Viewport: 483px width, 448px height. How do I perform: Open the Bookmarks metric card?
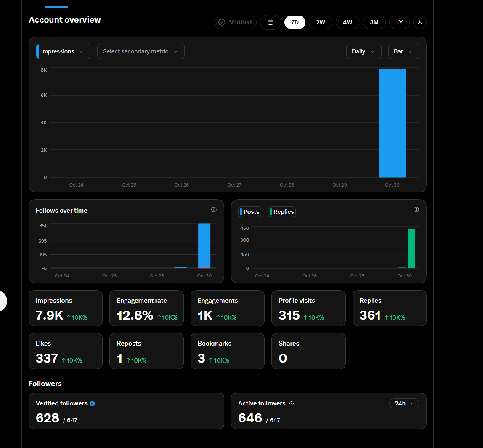tap(228, 351)
